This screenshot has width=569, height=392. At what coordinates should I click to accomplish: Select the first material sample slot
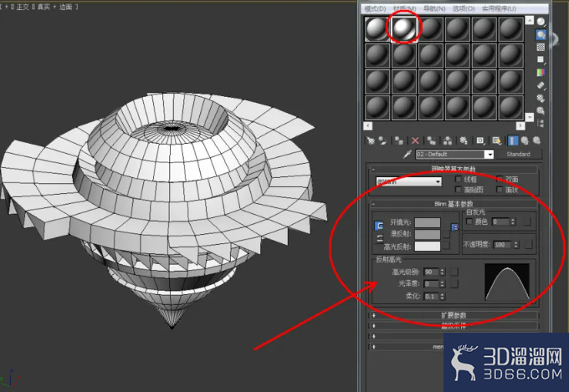pyautogui.click(x=377, y=29)
